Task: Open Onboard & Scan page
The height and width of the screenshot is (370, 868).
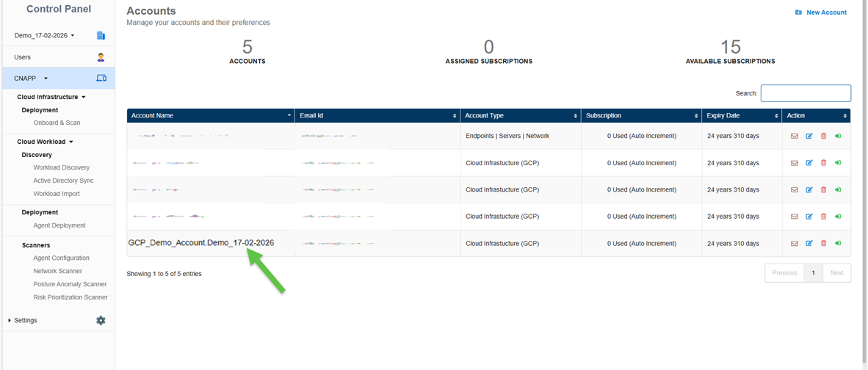Action: point(57,123)
